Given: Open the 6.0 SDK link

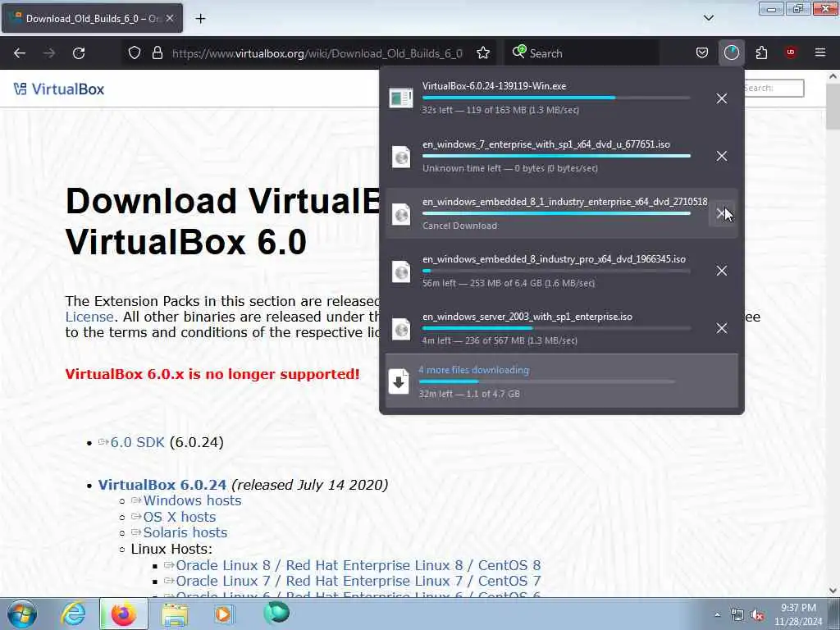Looking at the screenshot, I should pyautogui.click(x=137, y=442).
